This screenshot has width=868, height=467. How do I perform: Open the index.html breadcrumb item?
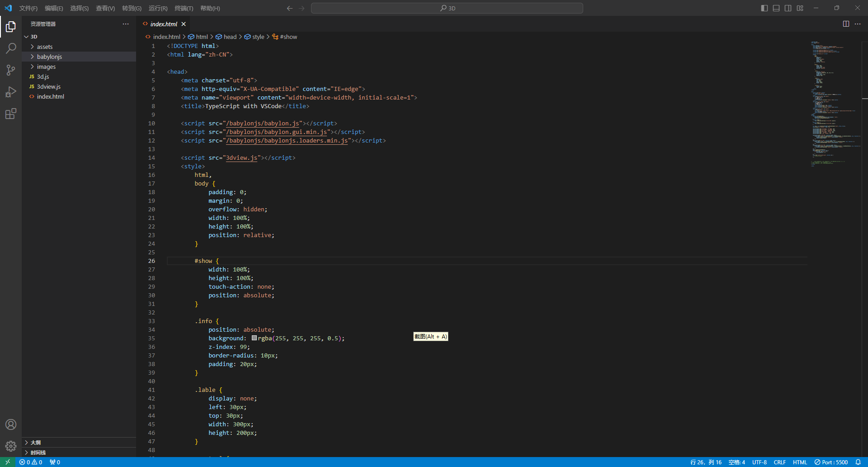click(x=163, y=37)
